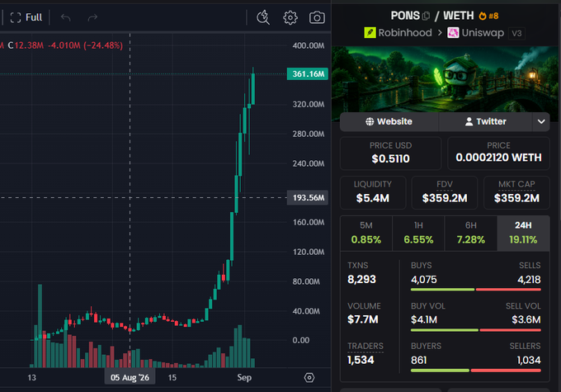Viewport: 561px width, 392px height.
Task: Click the buy vol versus sell vol bar
Action: click(476, 330)
